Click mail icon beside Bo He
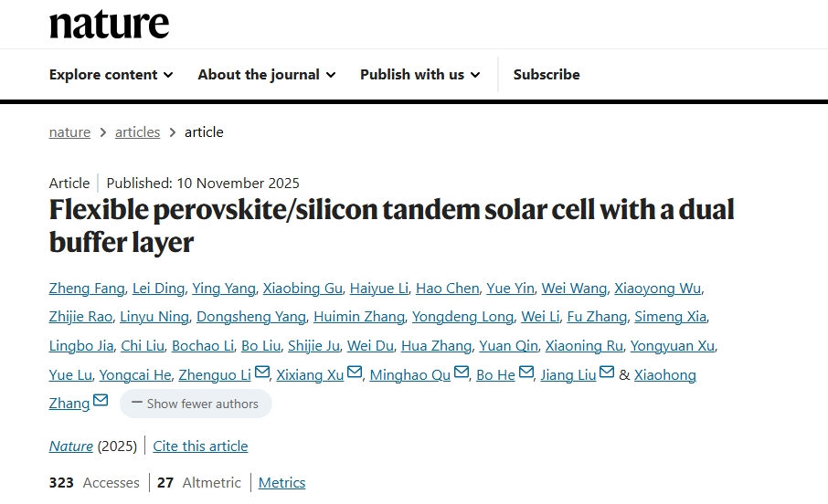The height and width of the screenshot is (504, 828). point(526,373)
